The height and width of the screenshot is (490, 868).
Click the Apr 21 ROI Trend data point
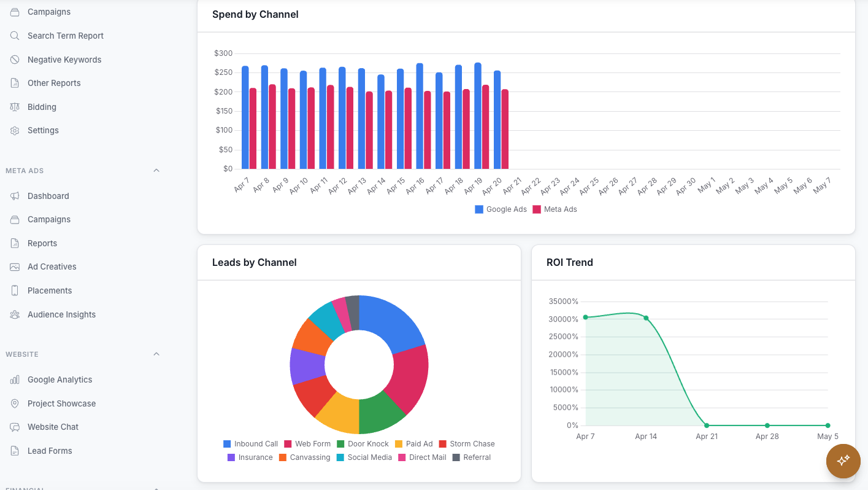click(x=707, y=426)
